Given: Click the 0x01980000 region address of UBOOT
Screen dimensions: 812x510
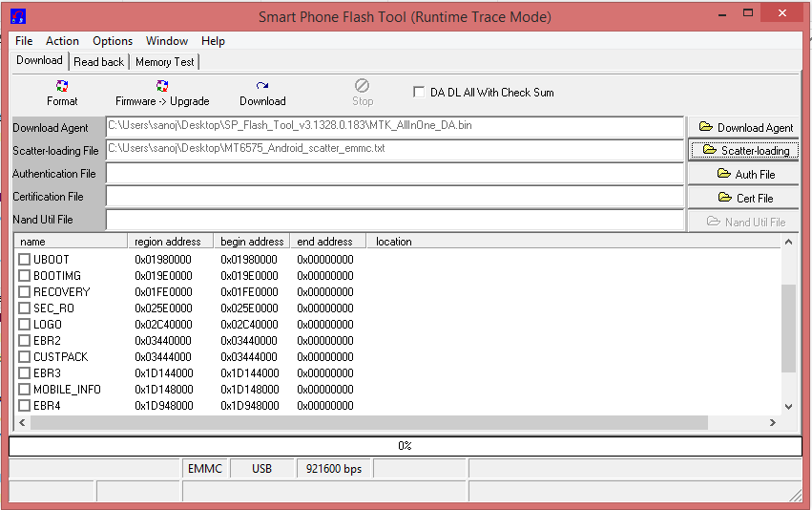Looking at the screenshot, I should (x=163, y=259).
